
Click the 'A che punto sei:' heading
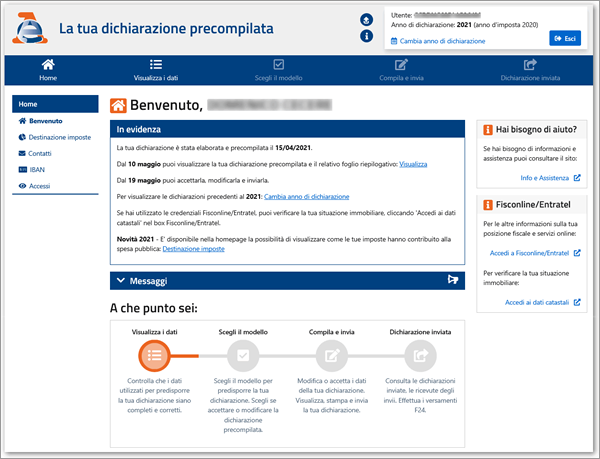154,308
